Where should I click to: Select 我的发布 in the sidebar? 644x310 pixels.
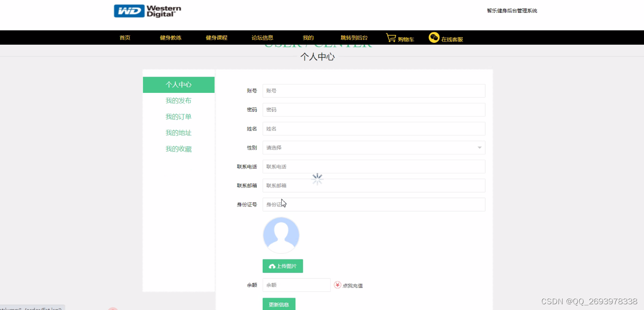[178, 101]
